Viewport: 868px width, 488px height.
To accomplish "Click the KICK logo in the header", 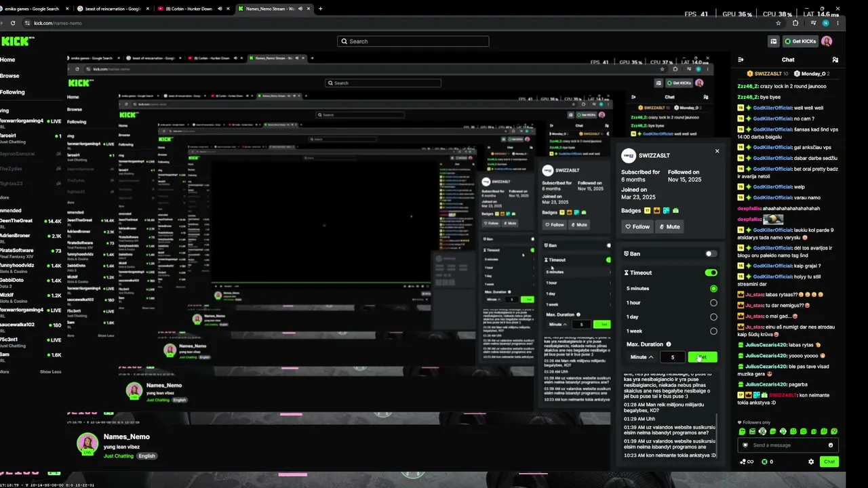I will pyautogui.click(x=16, y=41).
